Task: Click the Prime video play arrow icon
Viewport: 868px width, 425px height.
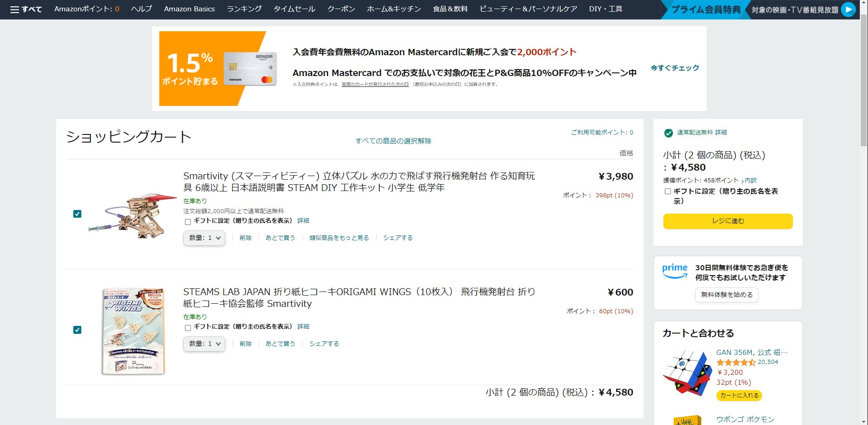Action: coord(849,9)
